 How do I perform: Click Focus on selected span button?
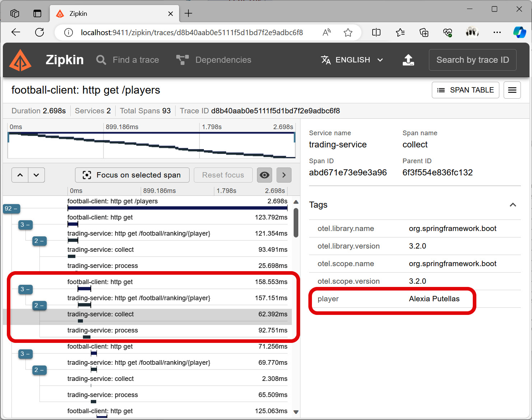[x=132, y=175]
